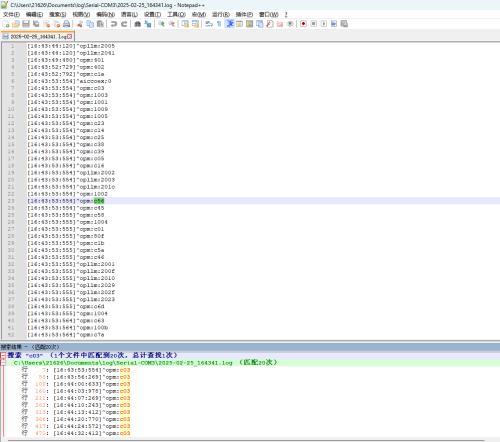Open the Replace dialog from toolbar

click(148, 24)
